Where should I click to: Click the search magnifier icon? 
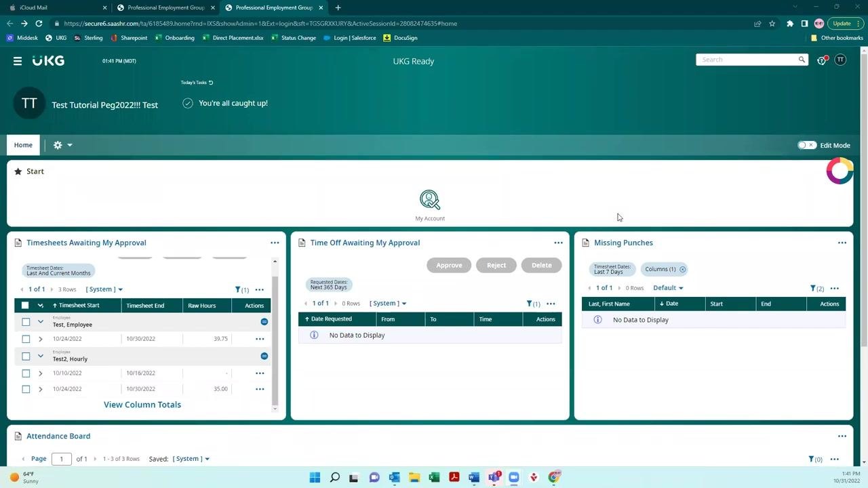click(802, 60)
